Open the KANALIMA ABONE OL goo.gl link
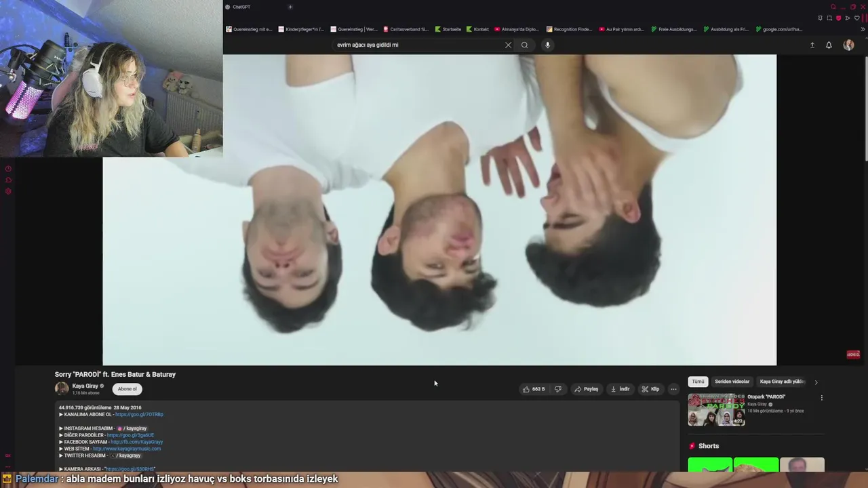This screenshot has height=488, width=868. 139,414
